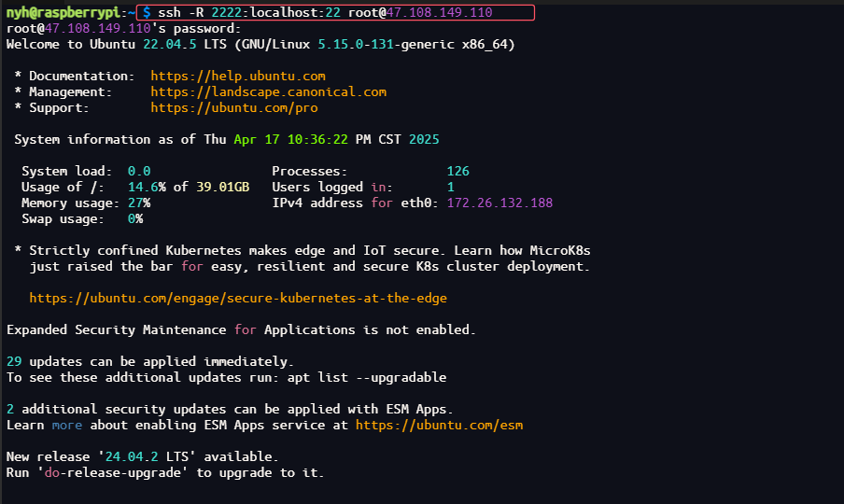Click the just raised the bar line
844x504 pixels.
pos(310,266)
